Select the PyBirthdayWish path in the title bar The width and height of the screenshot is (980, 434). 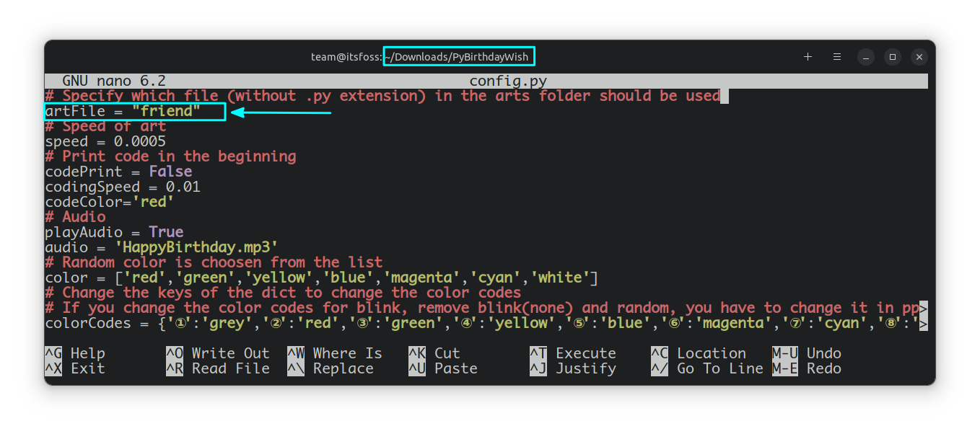tap(459, 56)
